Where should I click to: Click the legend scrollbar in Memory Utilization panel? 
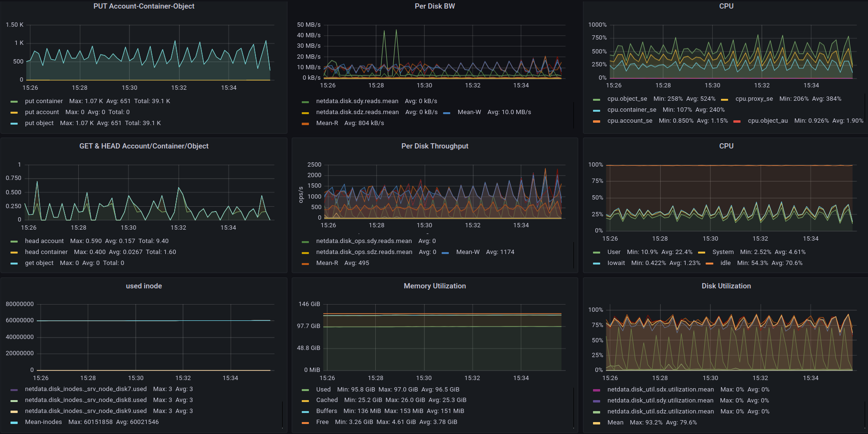(x=573, y=406)
